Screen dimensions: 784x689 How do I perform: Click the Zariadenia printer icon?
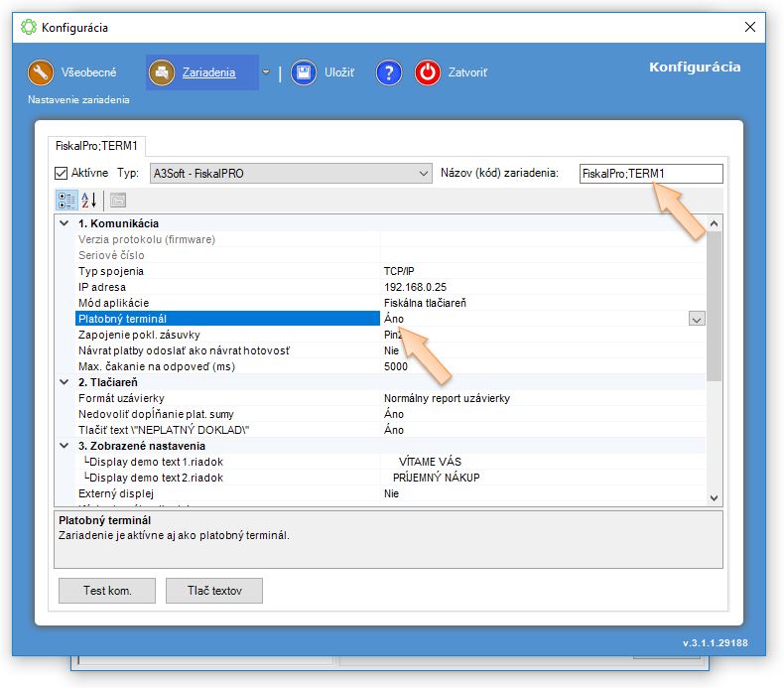click(162, 72)
